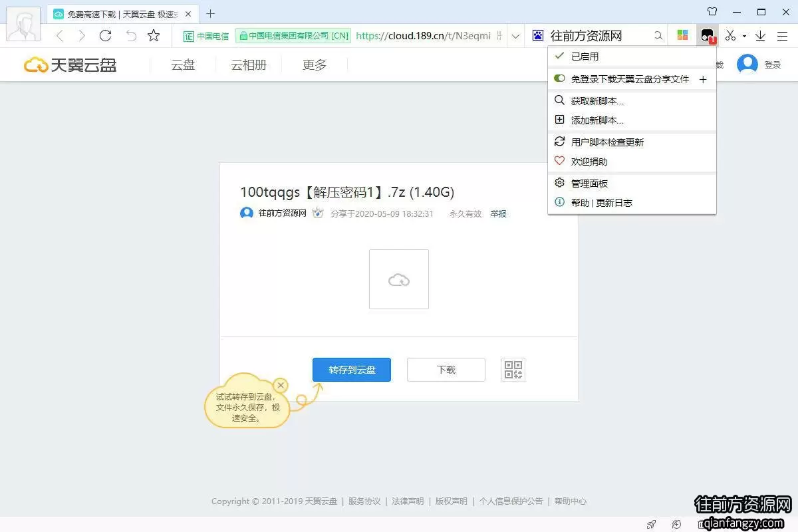
Task: Open a new browser tab
Action: (211, 13)
